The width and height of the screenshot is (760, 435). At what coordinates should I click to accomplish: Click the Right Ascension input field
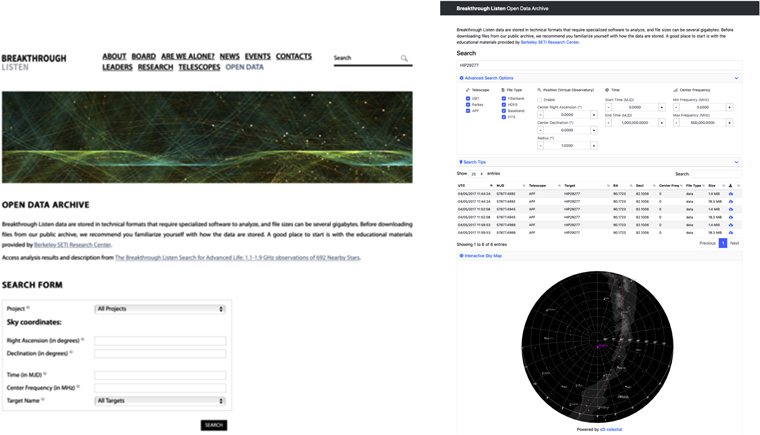coord(160,341)
